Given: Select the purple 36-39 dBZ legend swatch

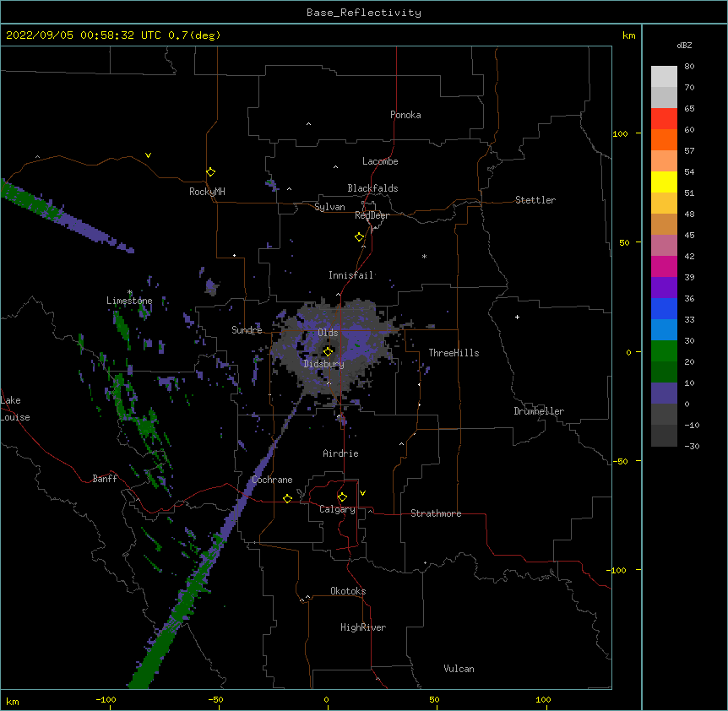Looking at the screenshot, I should point(664,288).
